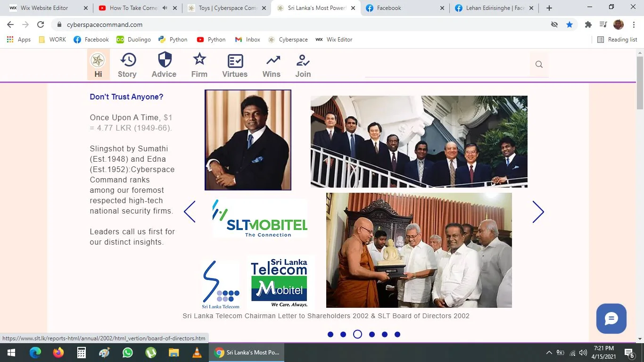Click the site search input field

point(448,65)
